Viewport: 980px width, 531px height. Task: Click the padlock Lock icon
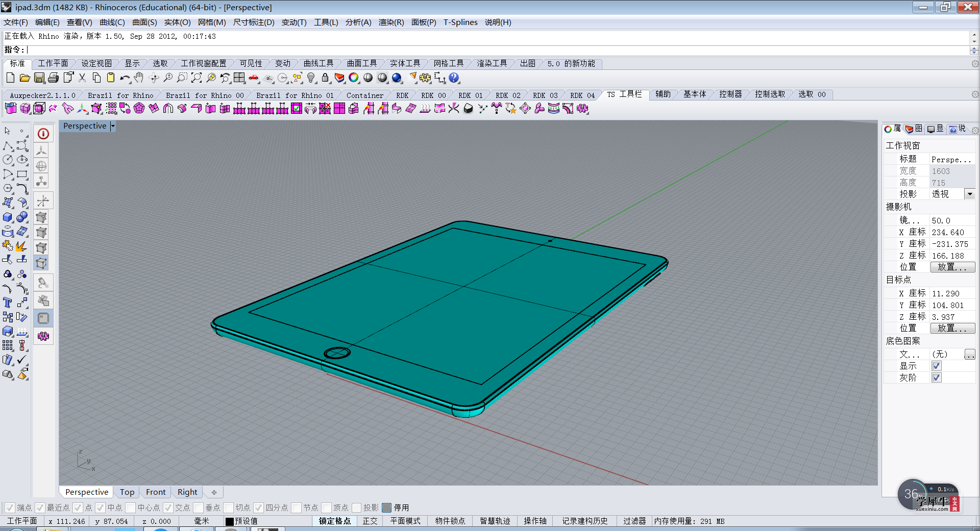(325, 78)
